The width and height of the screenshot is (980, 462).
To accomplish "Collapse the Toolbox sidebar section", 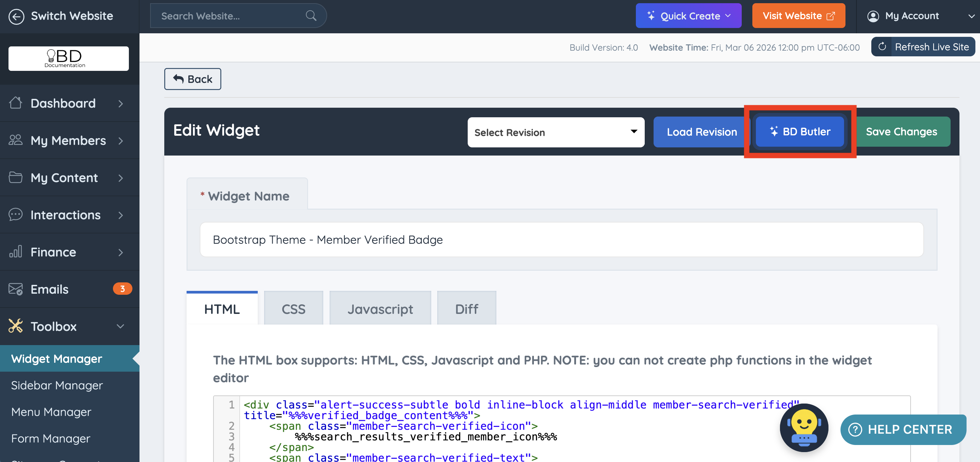I will tap(120, 326).
